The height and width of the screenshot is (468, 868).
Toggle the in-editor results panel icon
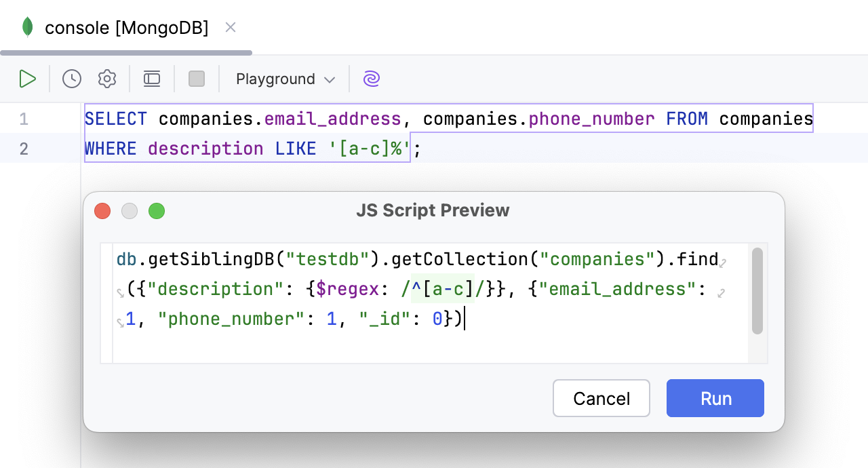point(151,79)
